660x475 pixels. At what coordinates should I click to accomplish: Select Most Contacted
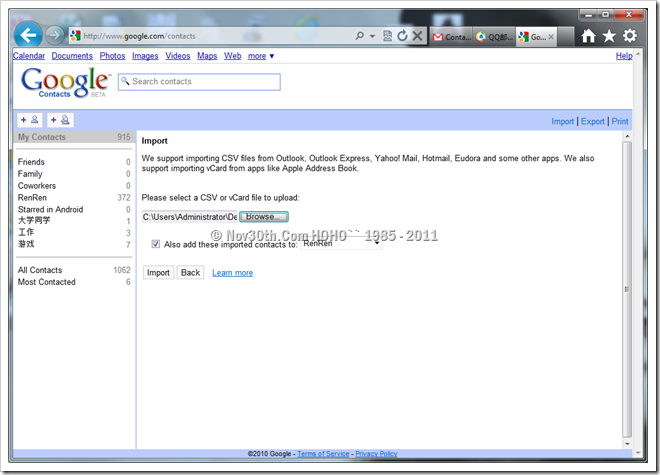click(74, 282)
